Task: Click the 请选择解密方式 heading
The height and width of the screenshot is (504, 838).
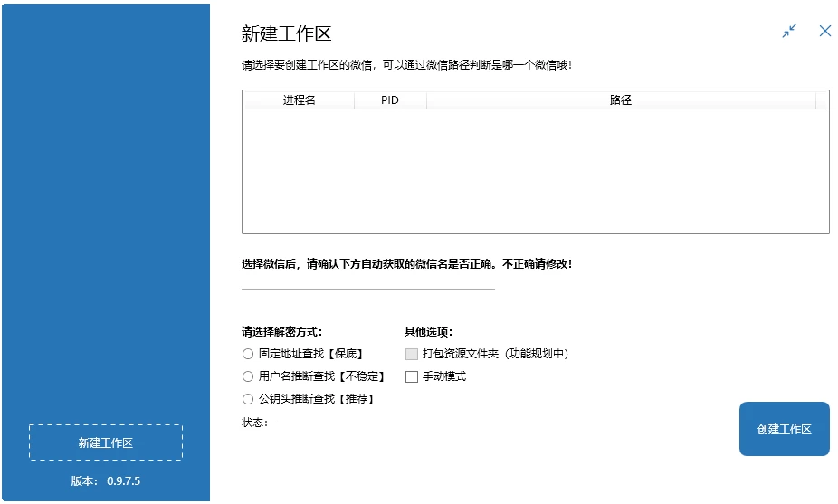Action: click(281, 331)
